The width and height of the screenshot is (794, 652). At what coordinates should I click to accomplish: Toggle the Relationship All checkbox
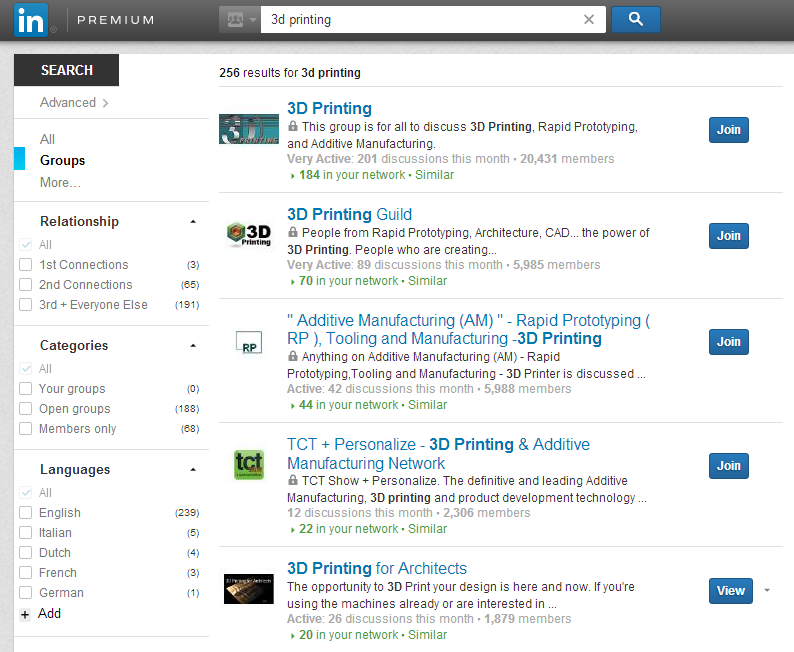(x=25, y=244)
